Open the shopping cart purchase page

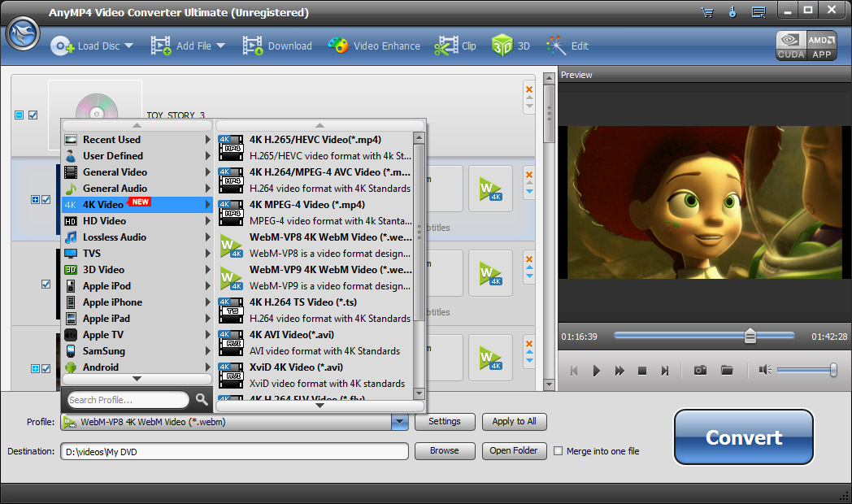[x=707, y=11]
